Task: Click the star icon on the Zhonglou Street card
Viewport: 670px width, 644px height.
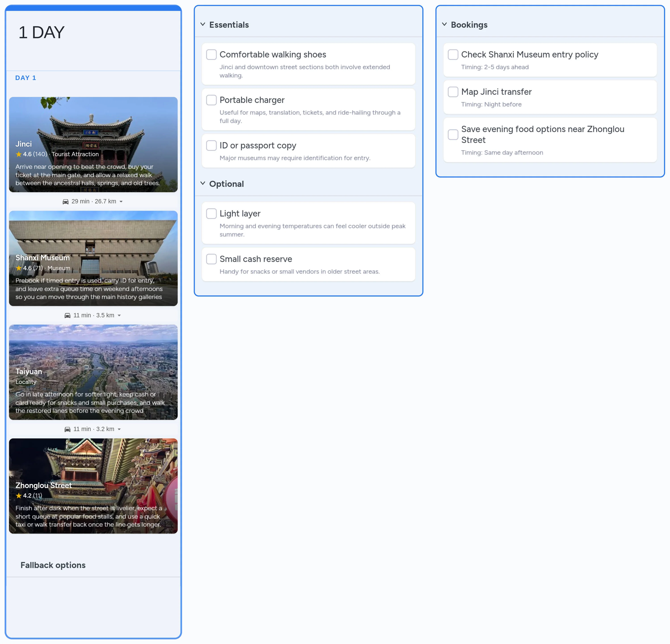Action: pyautogui.click(x=19, y=495)
